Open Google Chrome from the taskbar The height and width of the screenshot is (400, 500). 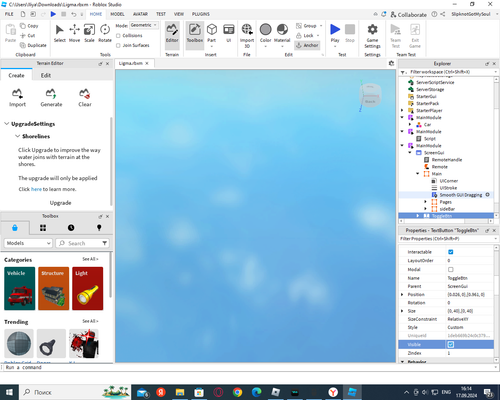tap(237, 392)
